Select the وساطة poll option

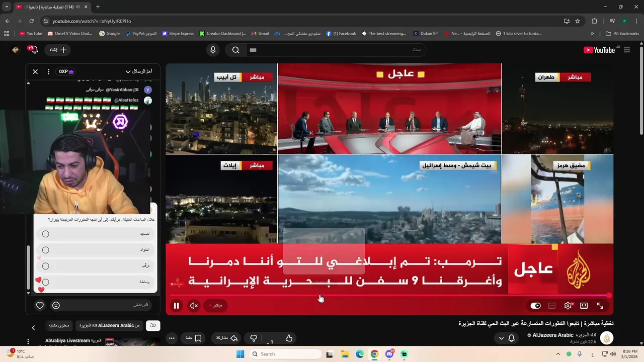[96, 282]
